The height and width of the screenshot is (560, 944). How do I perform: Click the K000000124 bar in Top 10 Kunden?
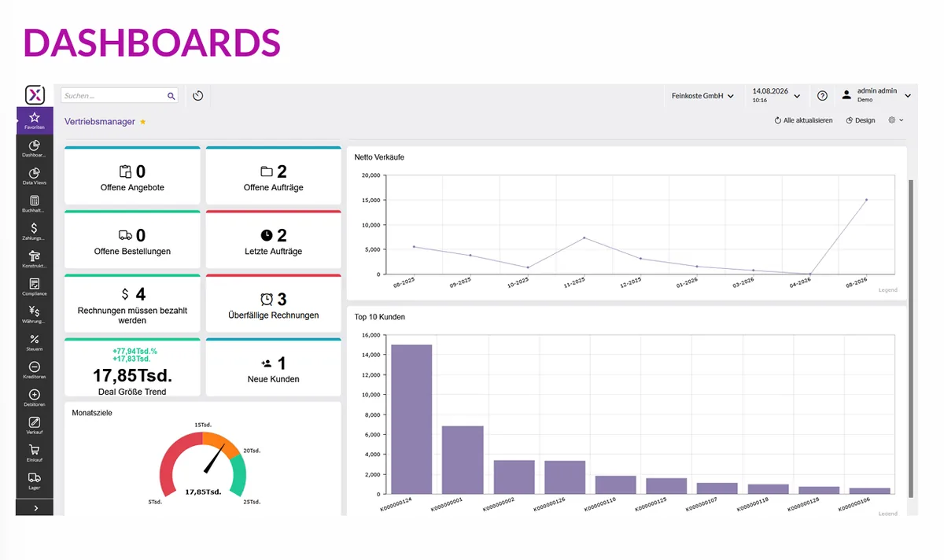click(x=411, y=419)
